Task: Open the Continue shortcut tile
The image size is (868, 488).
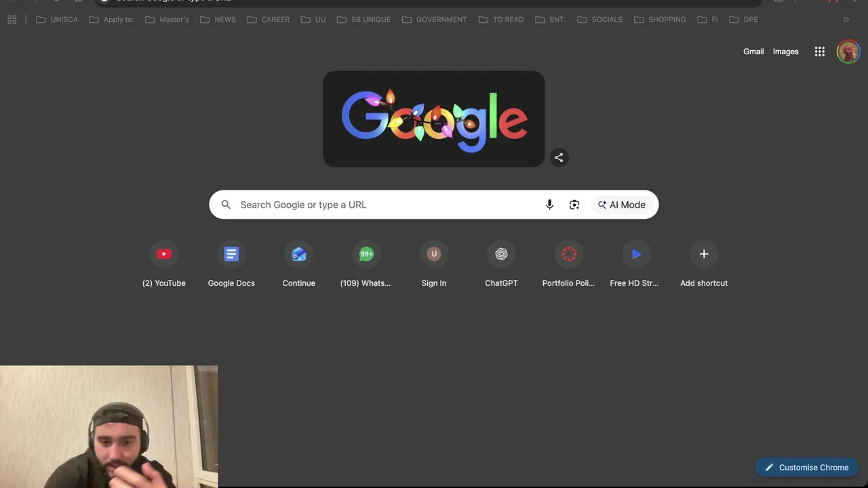Action: 299,265
